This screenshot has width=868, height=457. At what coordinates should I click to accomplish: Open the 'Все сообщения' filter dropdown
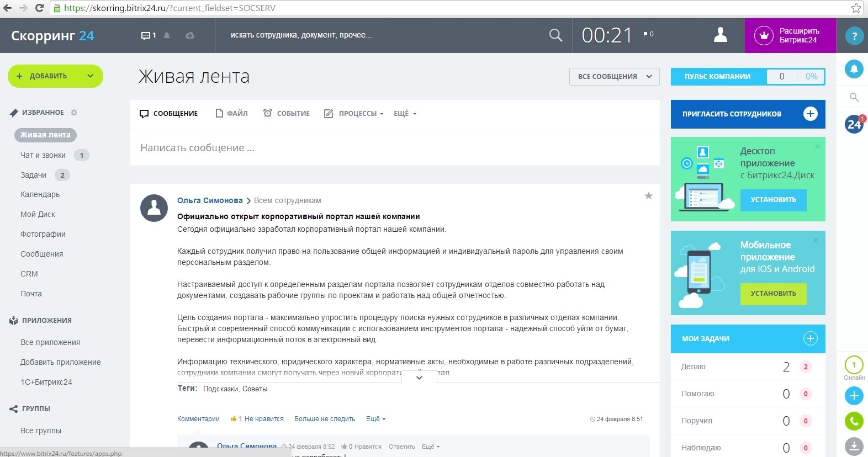click(x=614, y=77)
